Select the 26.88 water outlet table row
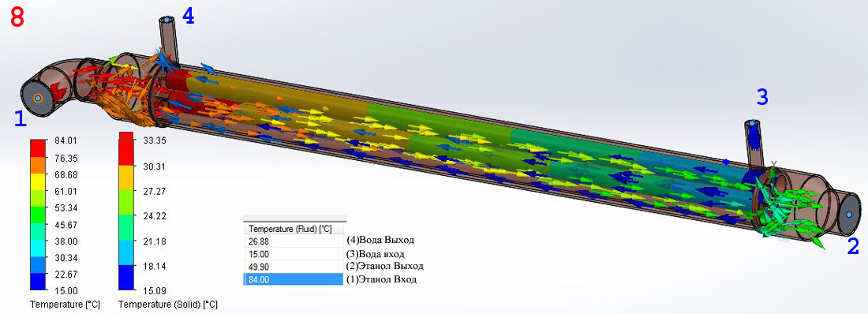The width and height of the screenshot is (868, 314). click(x=294, y=241)
